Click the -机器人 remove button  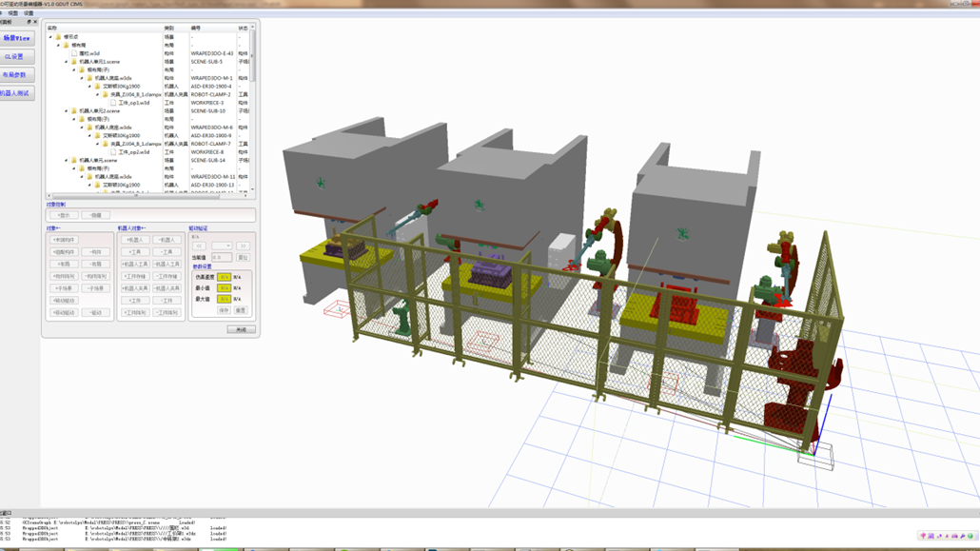167,240
